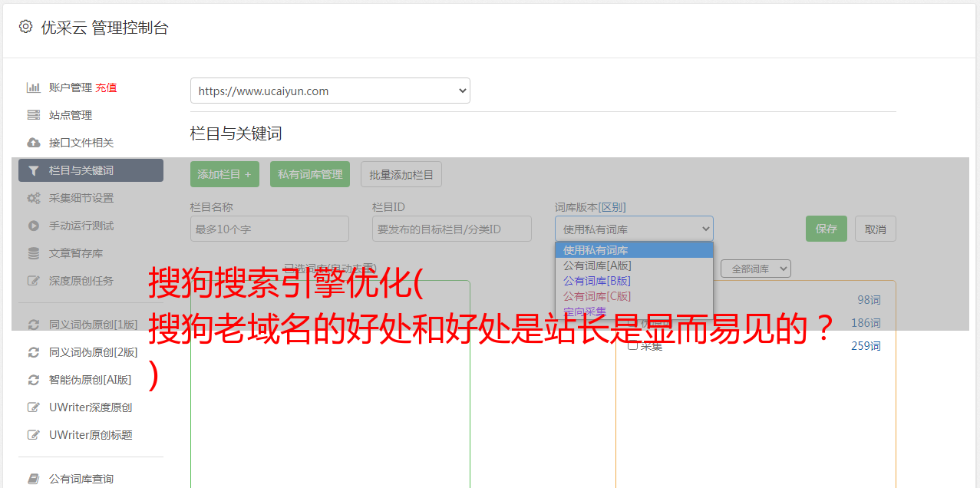This screenshot has width=980, height=488.
Task: Click the refresh icon for 智能伪原创[AI版]
Action: [34, 380]
